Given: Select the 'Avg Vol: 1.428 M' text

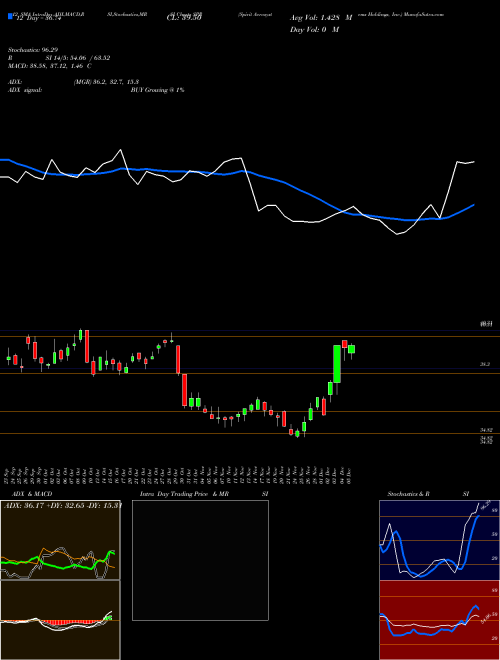Looking at the screenshot, I should click(x=321, y=18).
